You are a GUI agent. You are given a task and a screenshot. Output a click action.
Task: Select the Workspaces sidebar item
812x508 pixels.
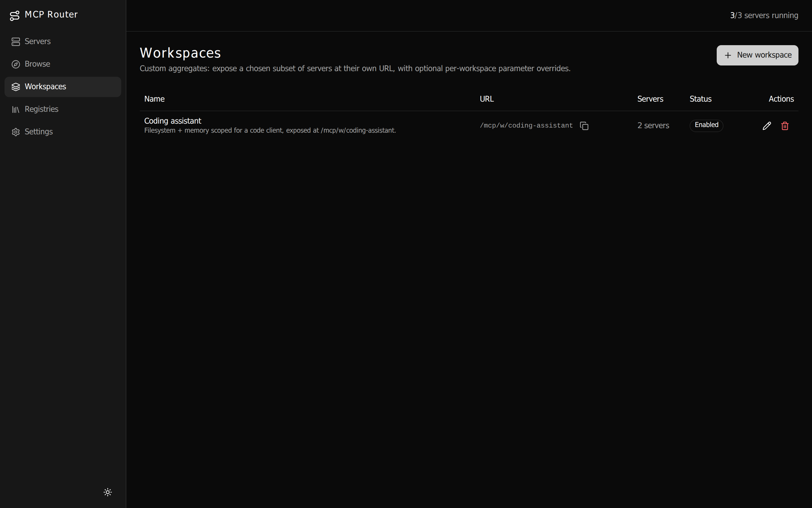click(x=63, y=87)
